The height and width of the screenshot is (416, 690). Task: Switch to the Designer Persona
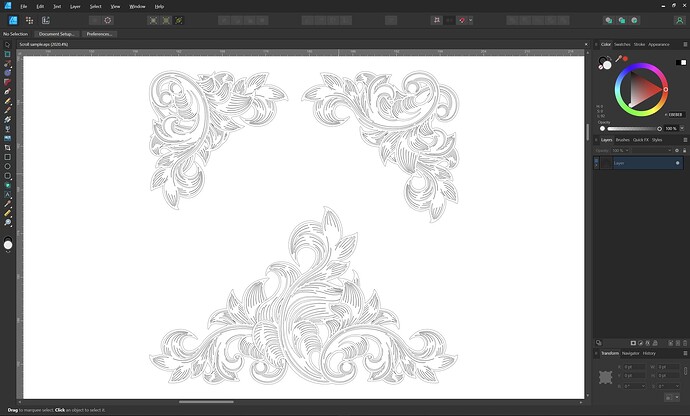point(13,20)
